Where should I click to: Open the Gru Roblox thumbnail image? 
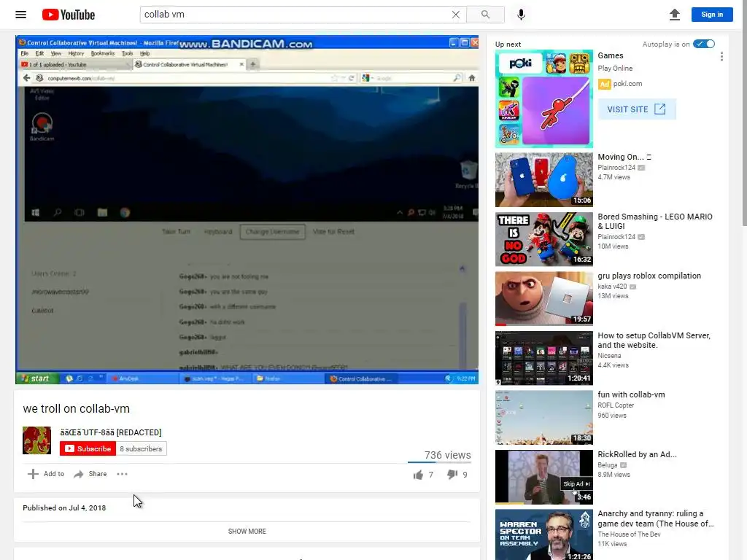coord(544,298)
